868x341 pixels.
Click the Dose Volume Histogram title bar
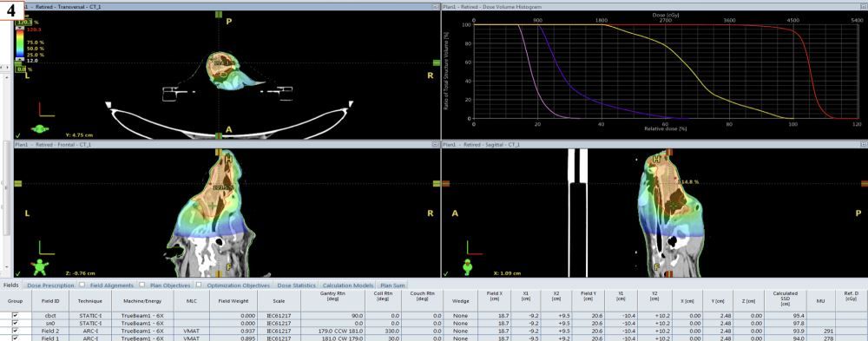click(x=654, y=7)
